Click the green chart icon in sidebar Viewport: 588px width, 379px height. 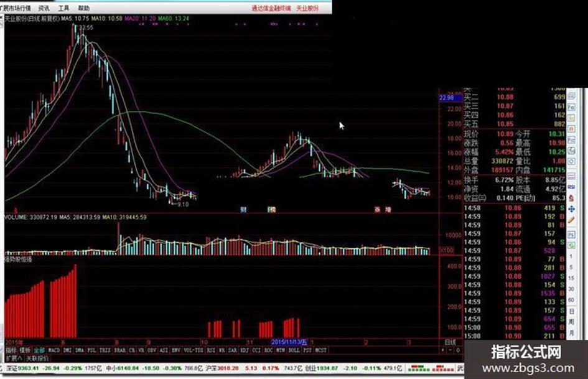tap(571, 245)
